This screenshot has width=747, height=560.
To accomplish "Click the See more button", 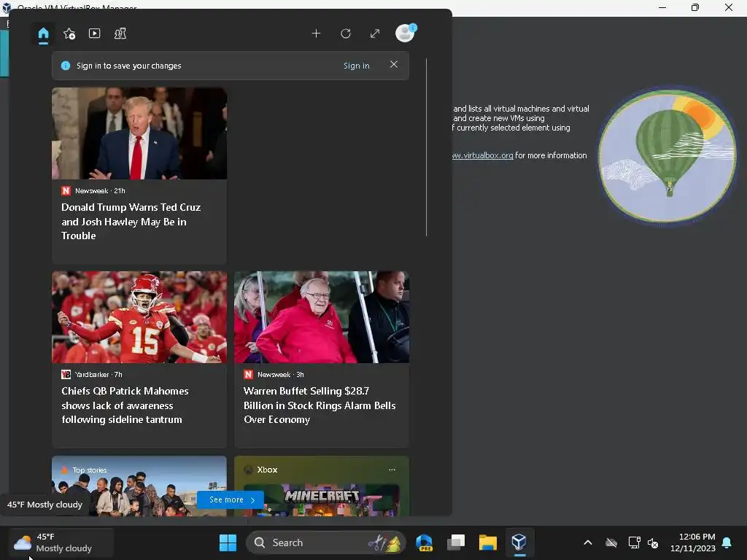I will 231,499.
